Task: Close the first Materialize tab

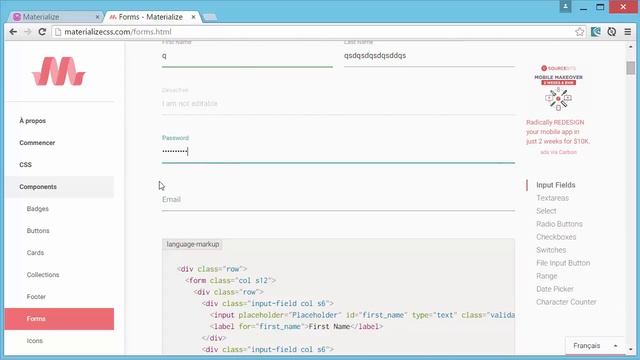Action: click(98, 17)
